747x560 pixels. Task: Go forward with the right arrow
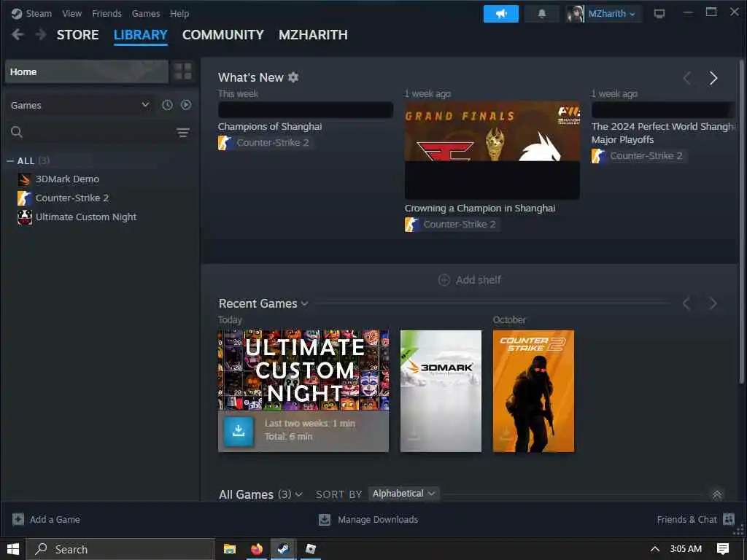41,34
